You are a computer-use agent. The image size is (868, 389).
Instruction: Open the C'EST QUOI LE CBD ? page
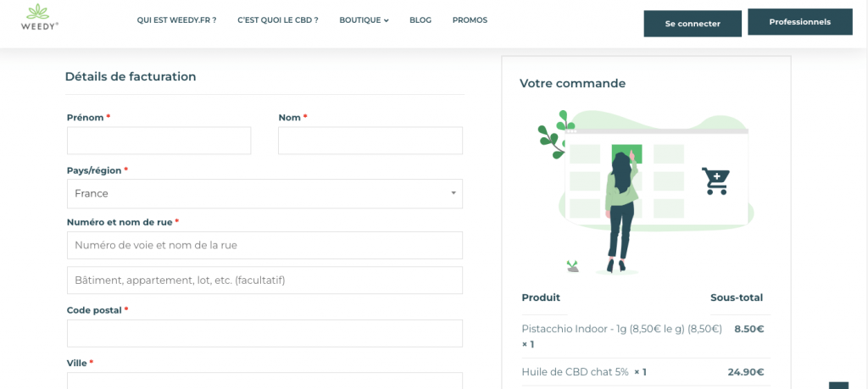[x=278, y=20]
